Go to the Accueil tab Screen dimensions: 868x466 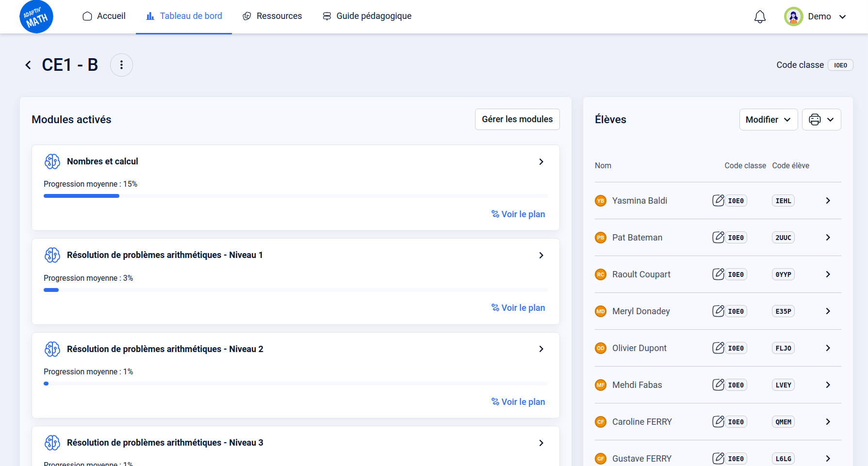(104, 16)
